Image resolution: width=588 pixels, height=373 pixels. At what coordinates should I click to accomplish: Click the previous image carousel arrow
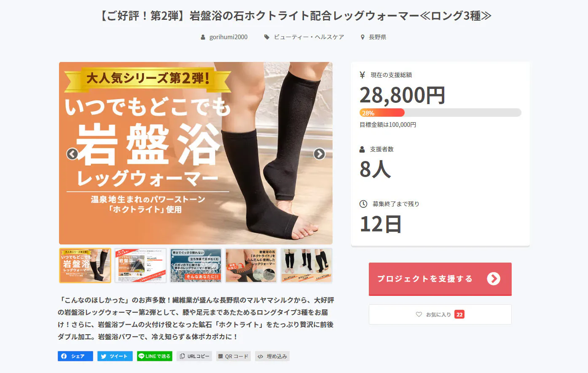(72, 154)
